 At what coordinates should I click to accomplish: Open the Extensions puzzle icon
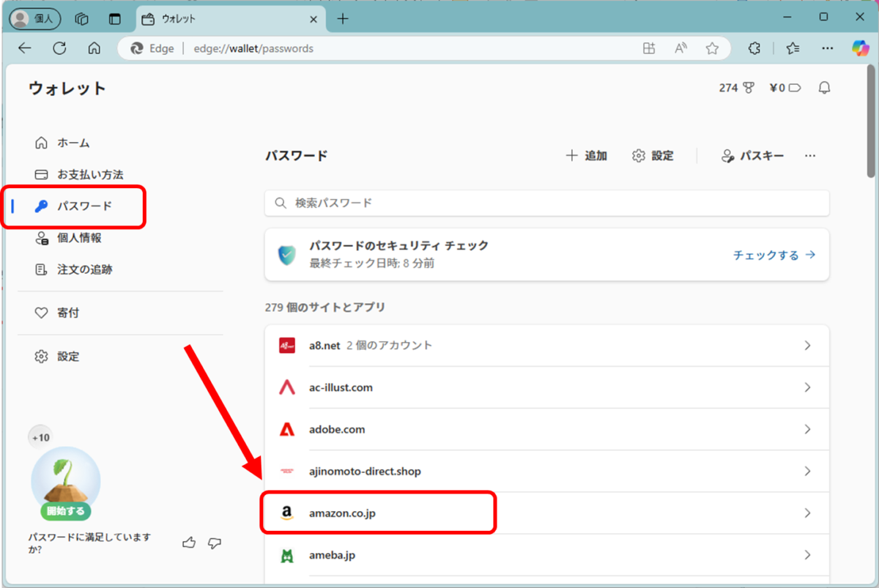(754, 48)
